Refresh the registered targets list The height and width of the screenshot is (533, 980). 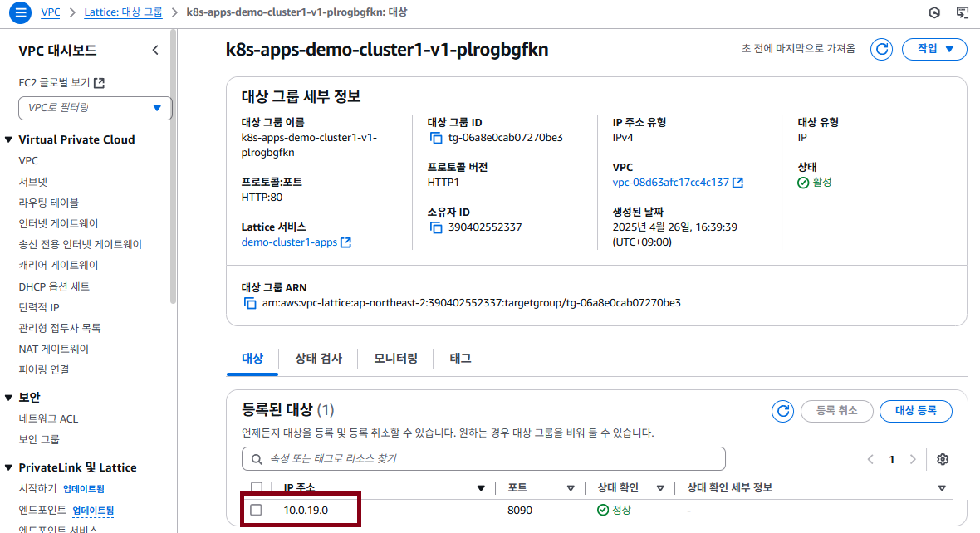(782, 411)
